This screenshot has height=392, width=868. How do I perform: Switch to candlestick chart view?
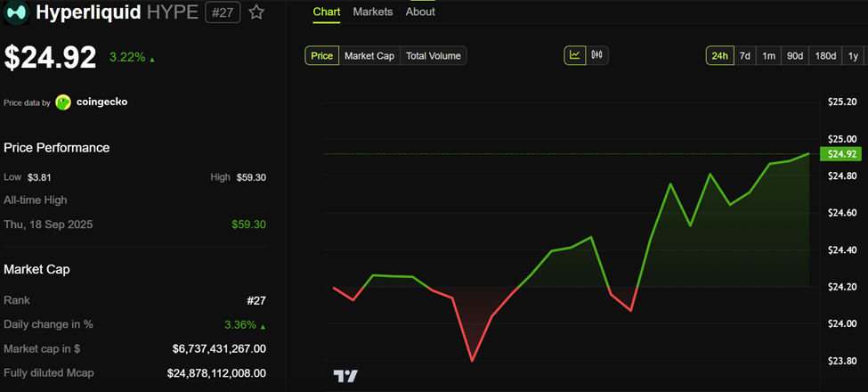coord(596,55)
